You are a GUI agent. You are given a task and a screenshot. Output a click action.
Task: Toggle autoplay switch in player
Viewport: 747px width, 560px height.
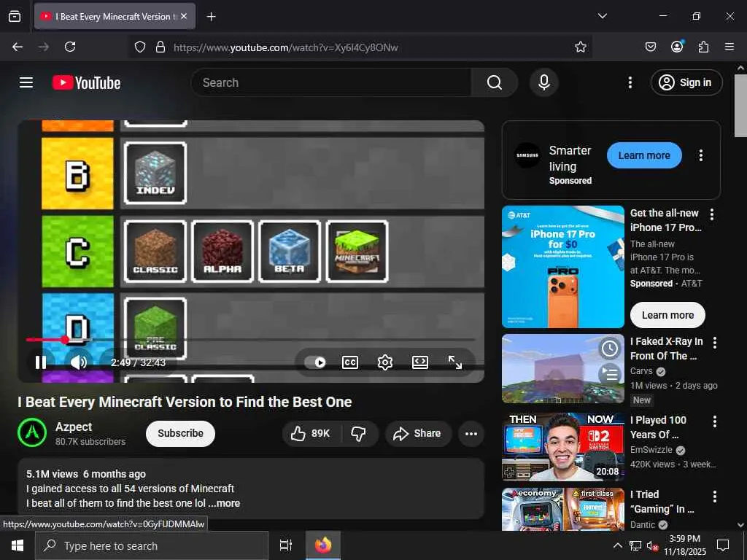315,362
